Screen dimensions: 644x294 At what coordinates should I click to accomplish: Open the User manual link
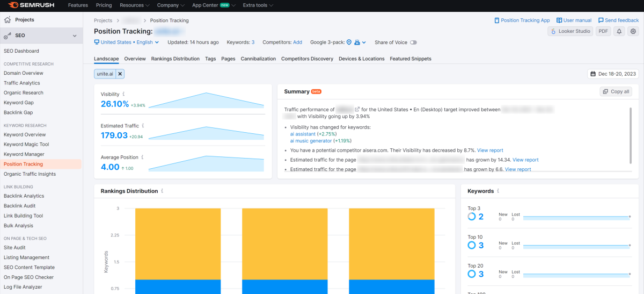[x=574, y=20]
